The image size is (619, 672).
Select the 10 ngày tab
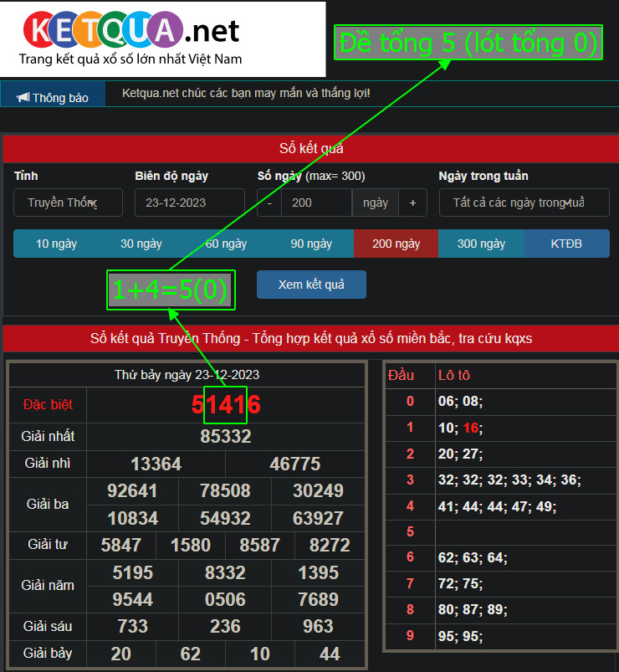tap(56, 244)
